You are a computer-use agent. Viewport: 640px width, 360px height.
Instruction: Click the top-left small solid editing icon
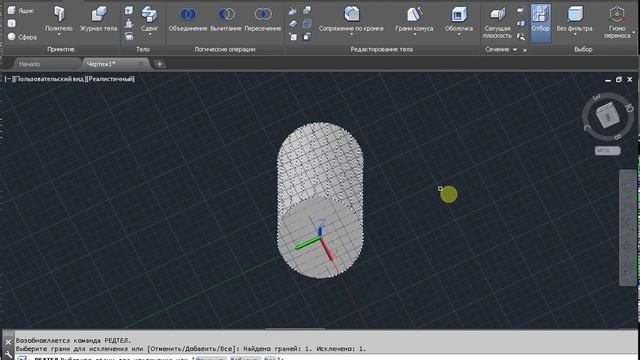[293, 11]
